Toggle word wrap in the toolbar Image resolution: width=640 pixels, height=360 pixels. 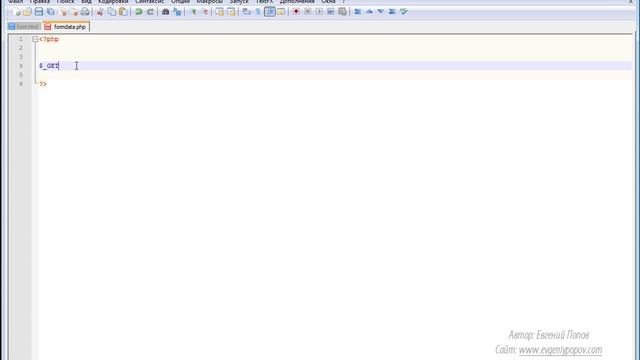pyautogui.click(x=247, y=12)
